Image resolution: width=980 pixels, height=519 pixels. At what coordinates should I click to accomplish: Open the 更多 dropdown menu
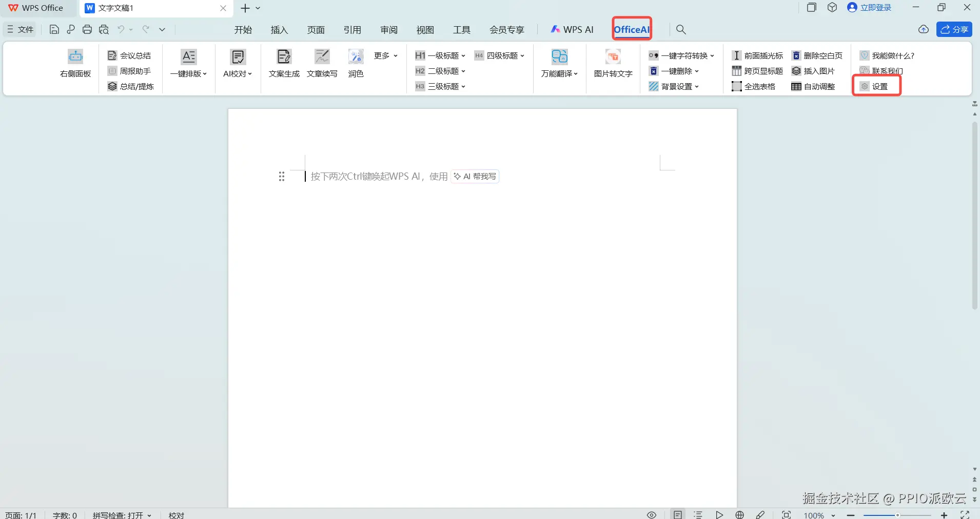click(386, 55)
